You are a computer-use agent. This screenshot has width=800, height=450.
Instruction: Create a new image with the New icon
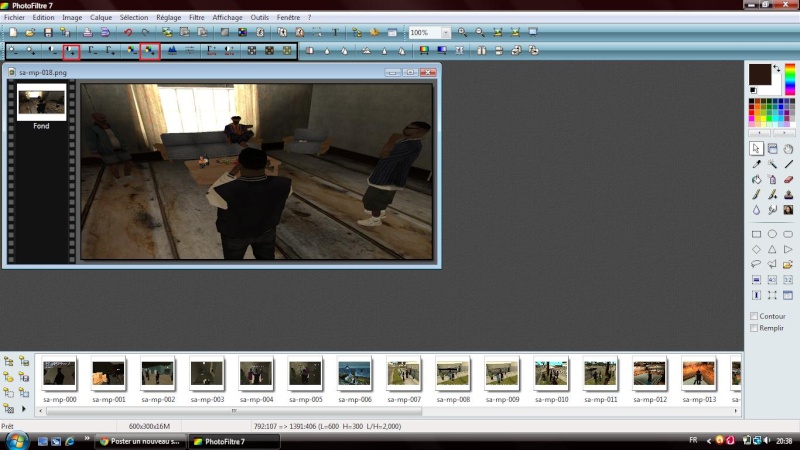pyautogui.click(x=13, y=33)
